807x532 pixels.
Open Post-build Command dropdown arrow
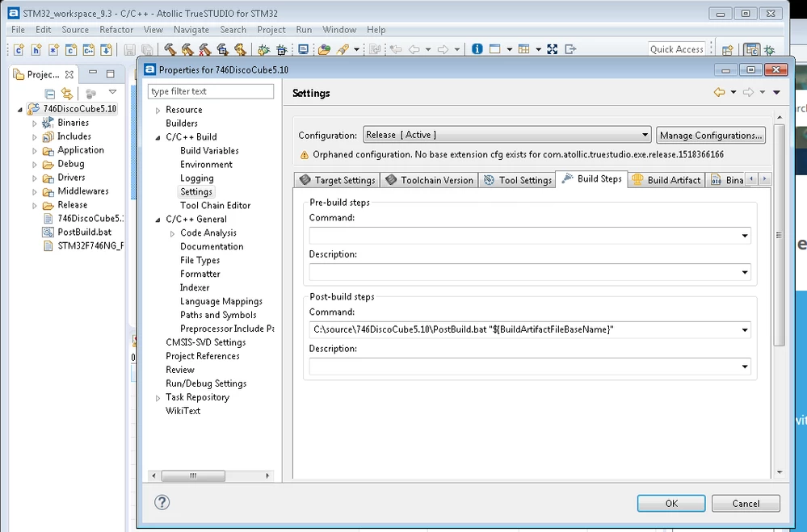point(744,330)
